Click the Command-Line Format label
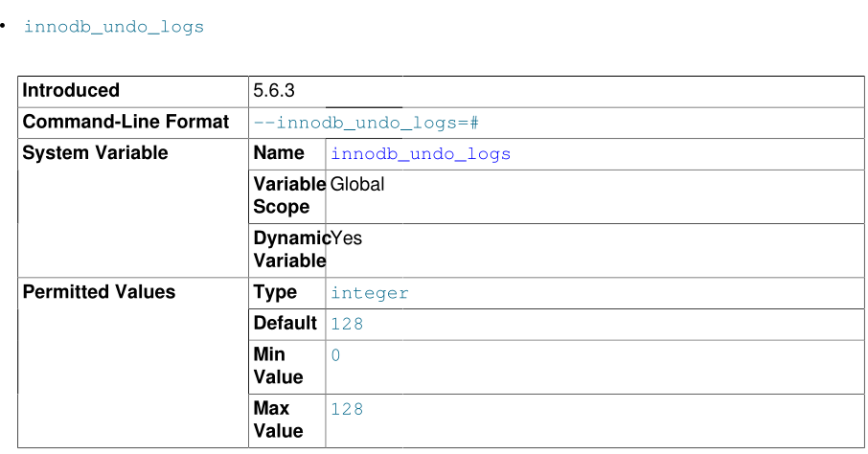The image size is (868, 454). (x=126, y=122)
